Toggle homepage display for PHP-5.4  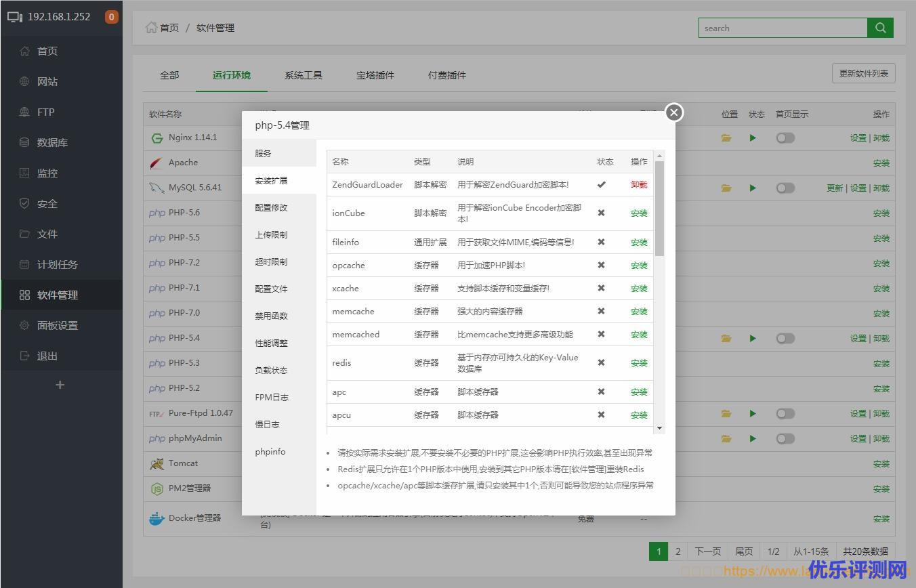pos(785,338)
